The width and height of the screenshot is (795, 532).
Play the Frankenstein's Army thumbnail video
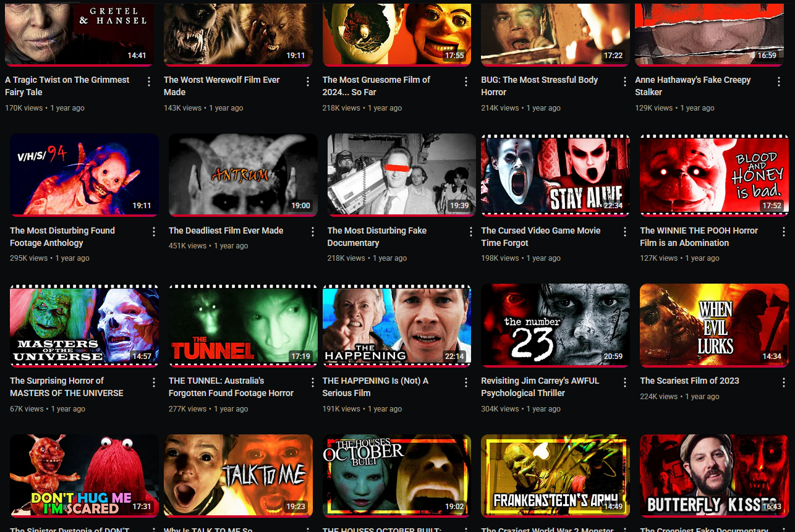tap(556, 476)
